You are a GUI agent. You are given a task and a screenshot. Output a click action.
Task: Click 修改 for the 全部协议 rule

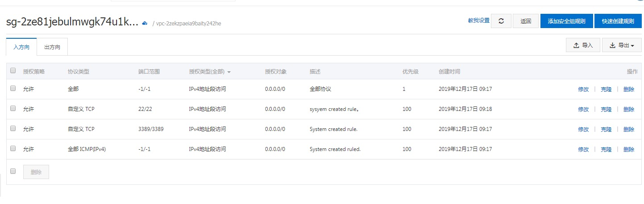583,89
